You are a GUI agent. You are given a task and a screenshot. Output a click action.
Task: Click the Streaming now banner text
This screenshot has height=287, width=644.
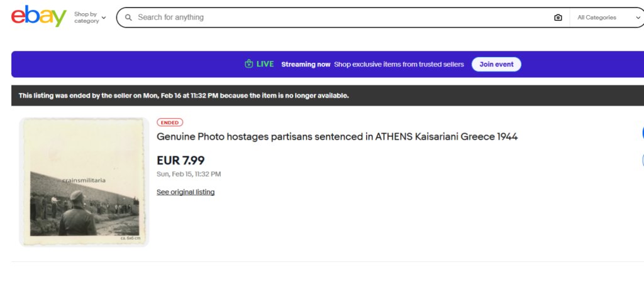(x=306, y=64)
